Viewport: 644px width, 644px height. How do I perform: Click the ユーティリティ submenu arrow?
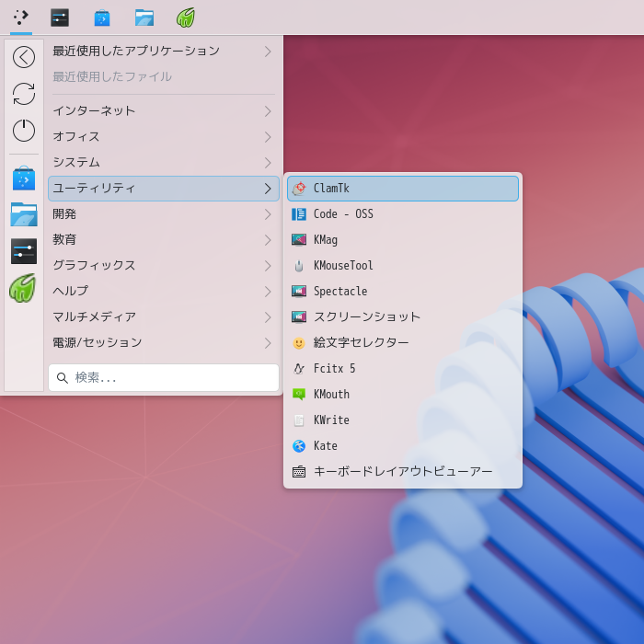[268, 189]
